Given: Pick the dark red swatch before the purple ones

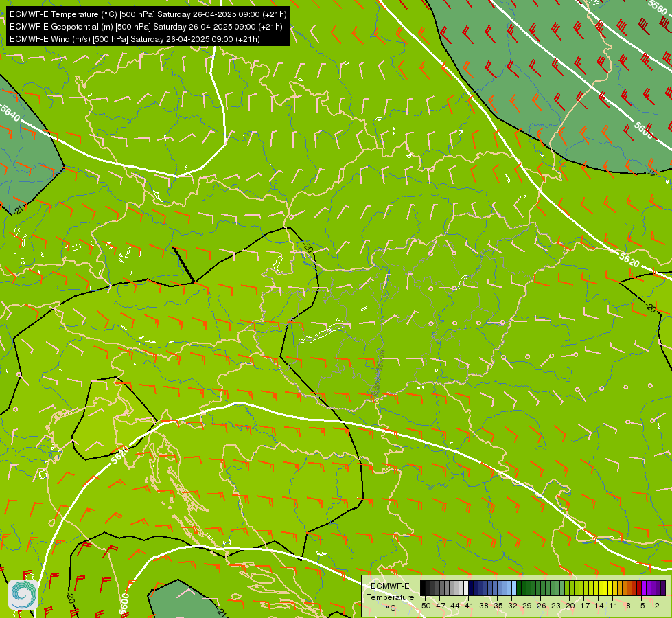Looking at the screenshot, I should (639, 588).
